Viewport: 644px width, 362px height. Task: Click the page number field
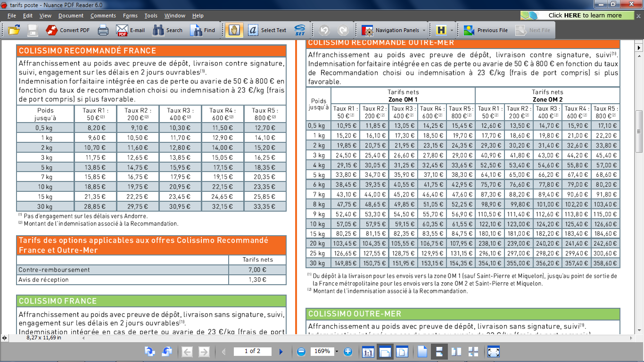pos(252,351)
